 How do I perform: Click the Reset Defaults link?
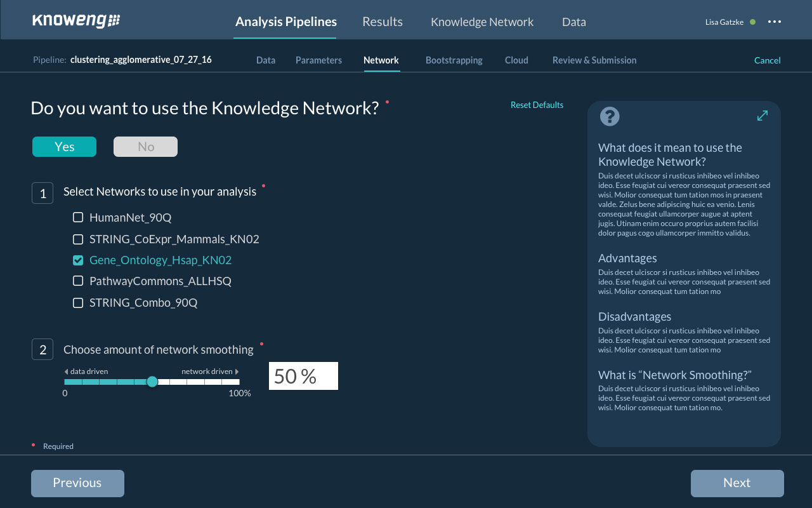537,105
